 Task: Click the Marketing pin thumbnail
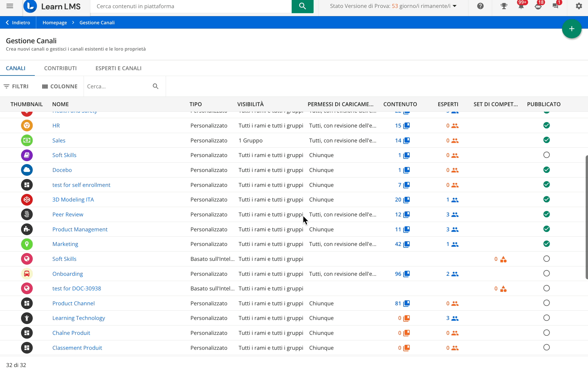pyautogui.click(x=27, y=244)
